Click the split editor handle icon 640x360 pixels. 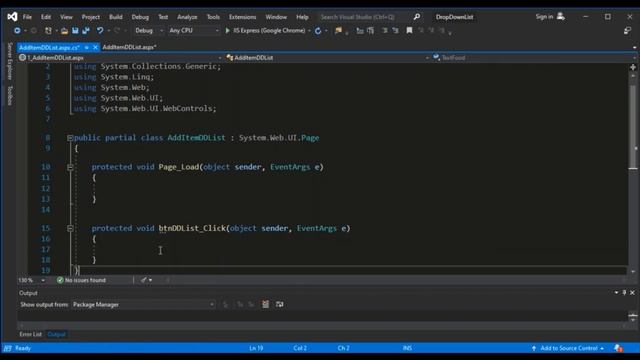[633, 67]
